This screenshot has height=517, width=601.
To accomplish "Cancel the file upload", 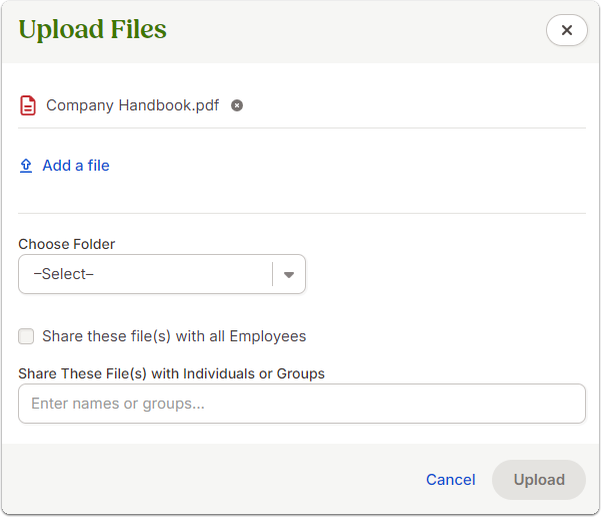I will [451, 479].
